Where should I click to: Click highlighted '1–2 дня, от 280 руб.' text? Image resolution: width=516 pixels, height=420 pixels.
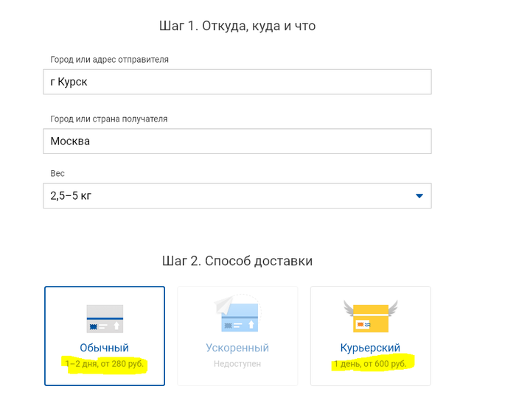click(105, 364)
